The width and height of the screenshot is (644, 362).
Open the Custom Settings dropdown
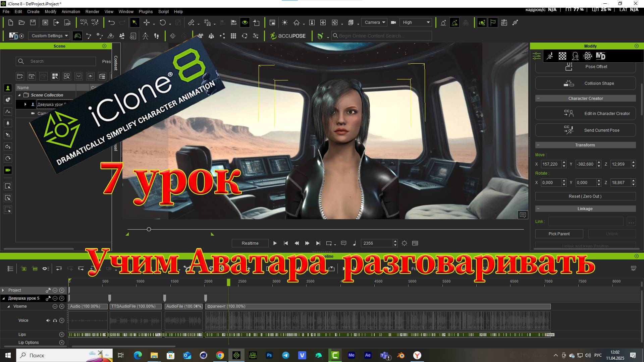(49, 36)
